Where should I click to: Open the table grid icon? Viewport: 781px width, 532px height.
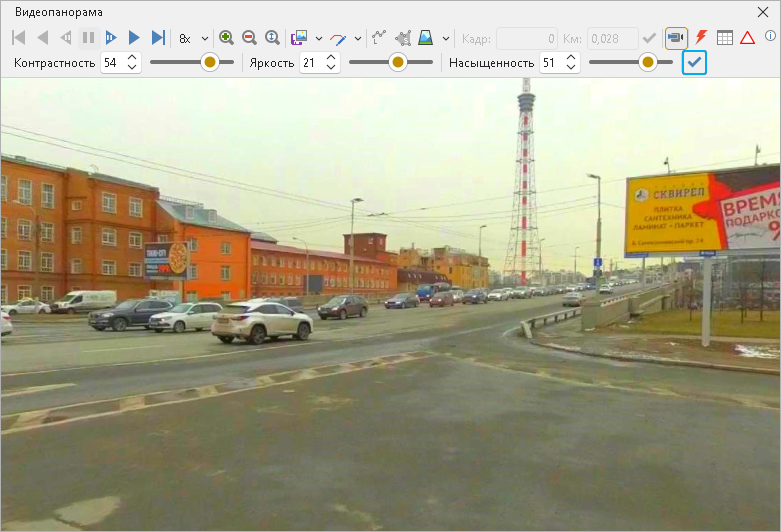[724, 38]
